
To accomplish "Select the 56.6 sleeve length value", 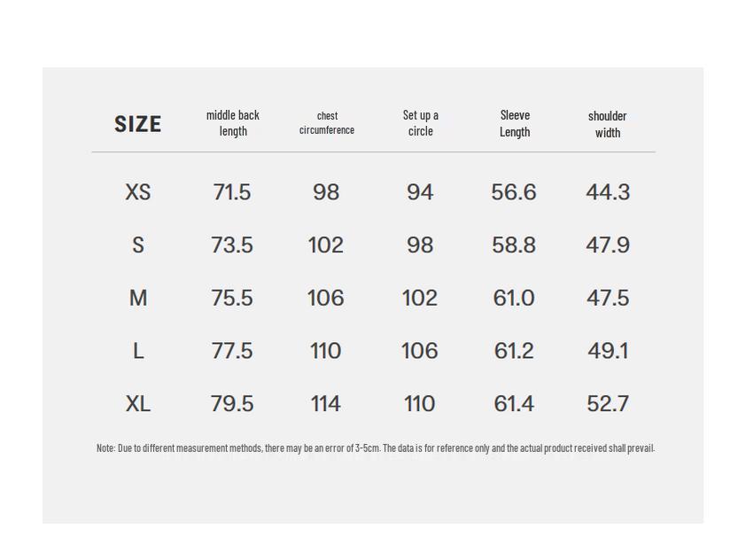I will 514,192.
